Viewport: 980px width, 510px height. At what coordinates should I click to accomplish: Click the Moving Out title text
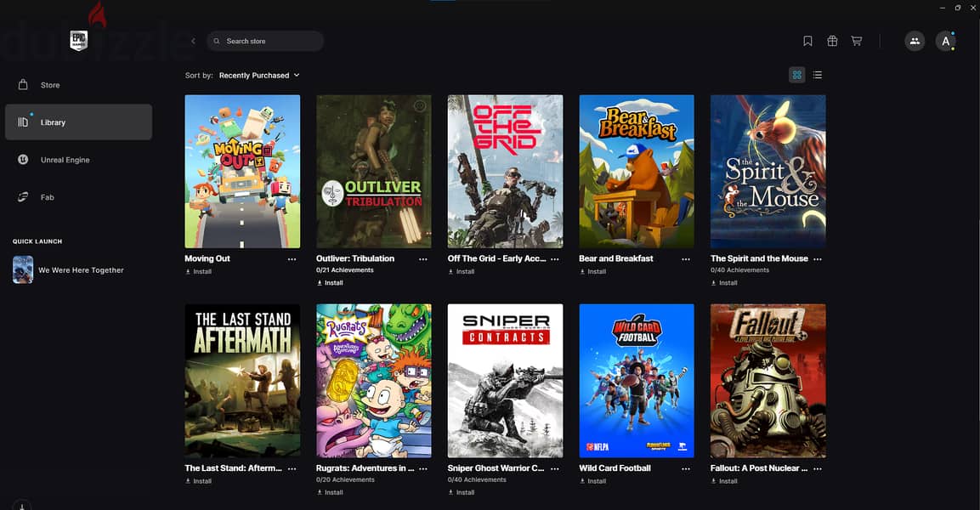click(207, 258)
